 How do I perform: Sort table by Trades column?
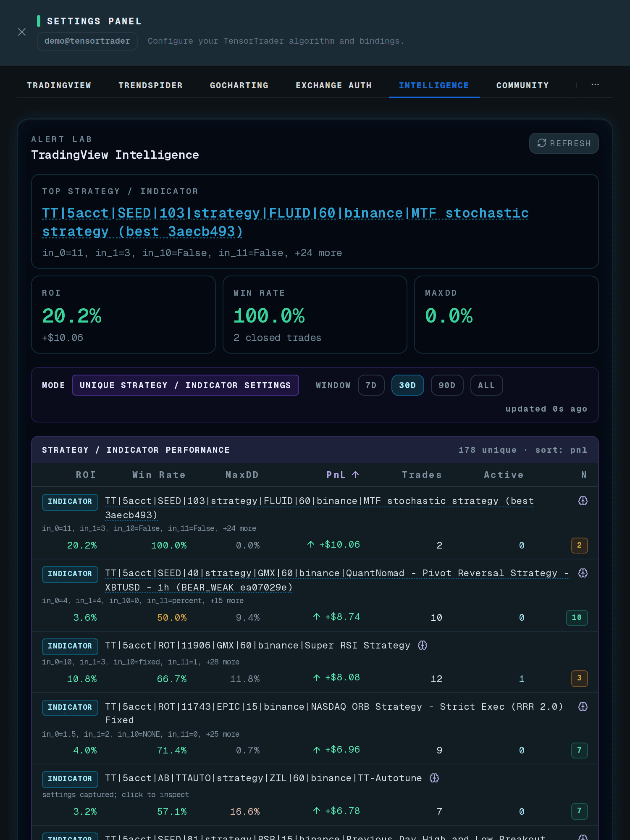[422, 475]
